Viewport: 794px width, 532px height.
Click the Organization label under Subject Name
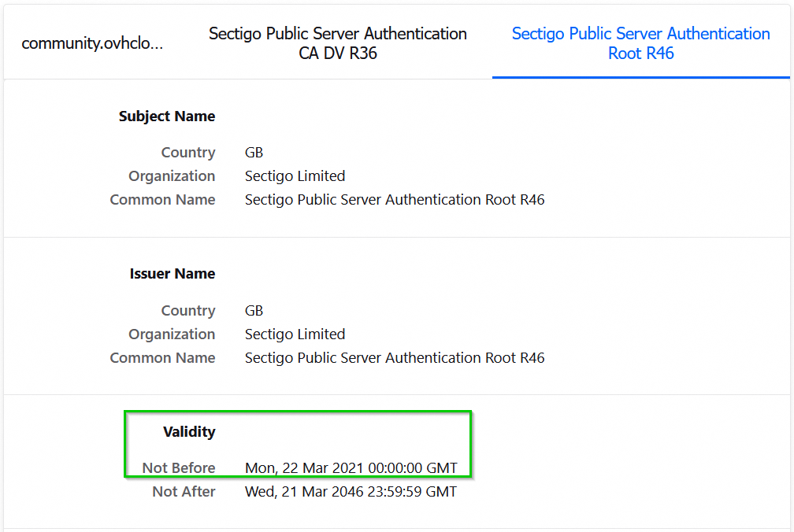pyautogui.click(x=172, y=176)
